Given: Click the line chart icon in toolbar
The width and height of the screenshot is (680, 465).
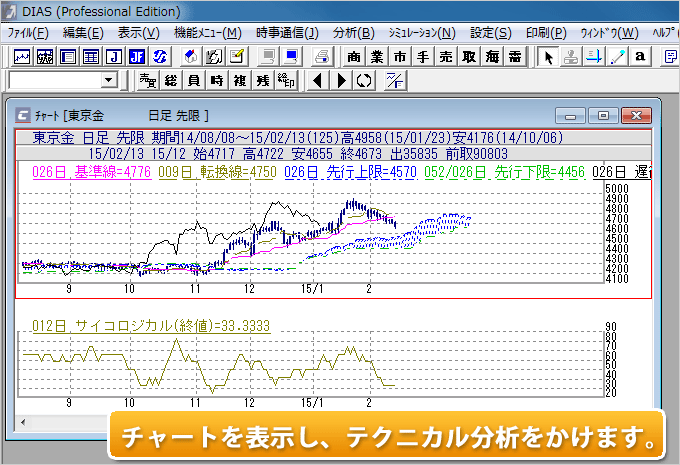Looking at the screenshot, I should pyautogui.click(x=22, y=56).
